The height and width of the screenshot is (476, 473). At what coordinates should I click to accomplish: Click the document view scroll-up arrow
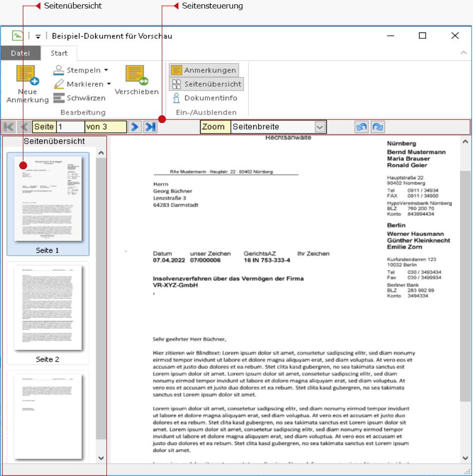click(x=465, y=142)
